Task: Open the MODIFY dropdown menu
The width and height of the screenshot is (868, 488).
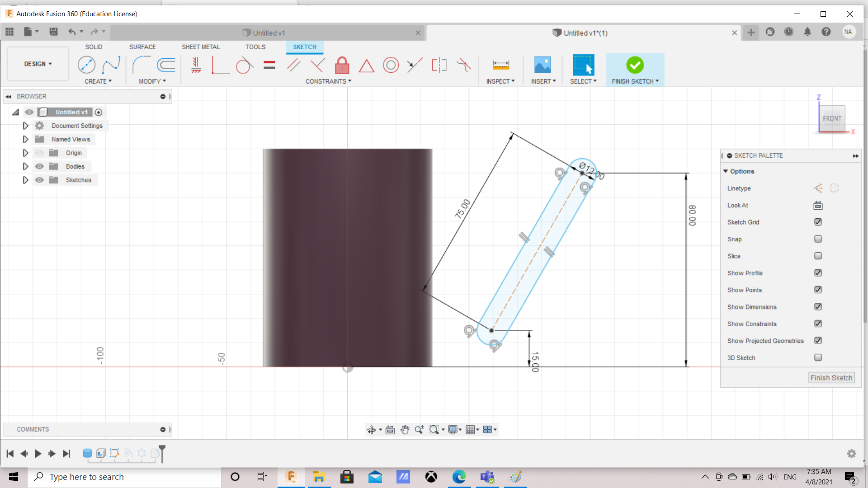Action: coord(152,81)
